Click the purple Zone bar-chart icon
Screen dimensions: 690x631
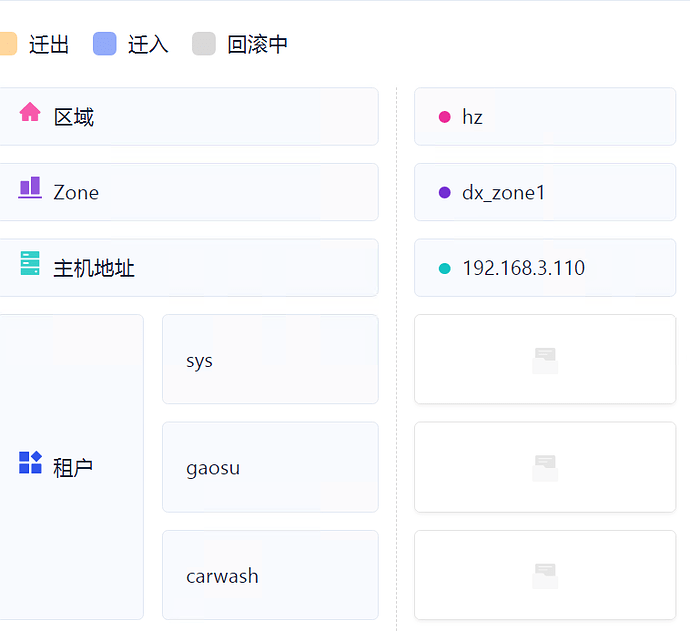(30, 187)
